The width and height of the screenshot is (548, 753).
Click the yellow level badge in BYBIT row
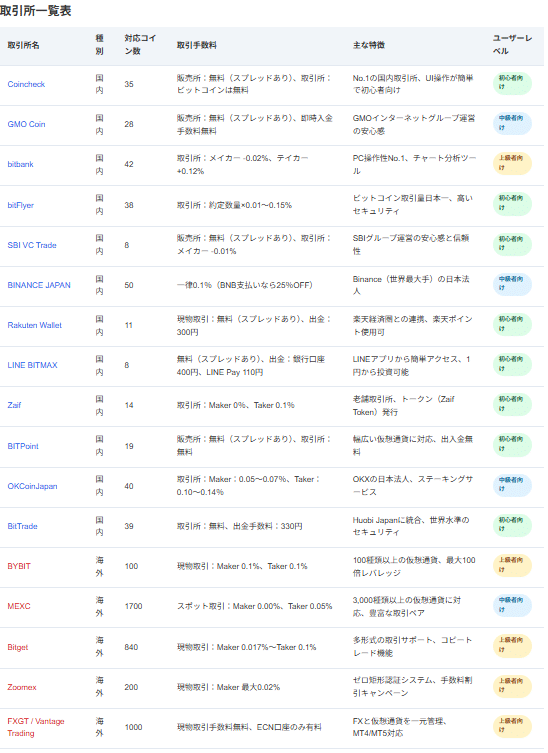[x=512, y=565]
